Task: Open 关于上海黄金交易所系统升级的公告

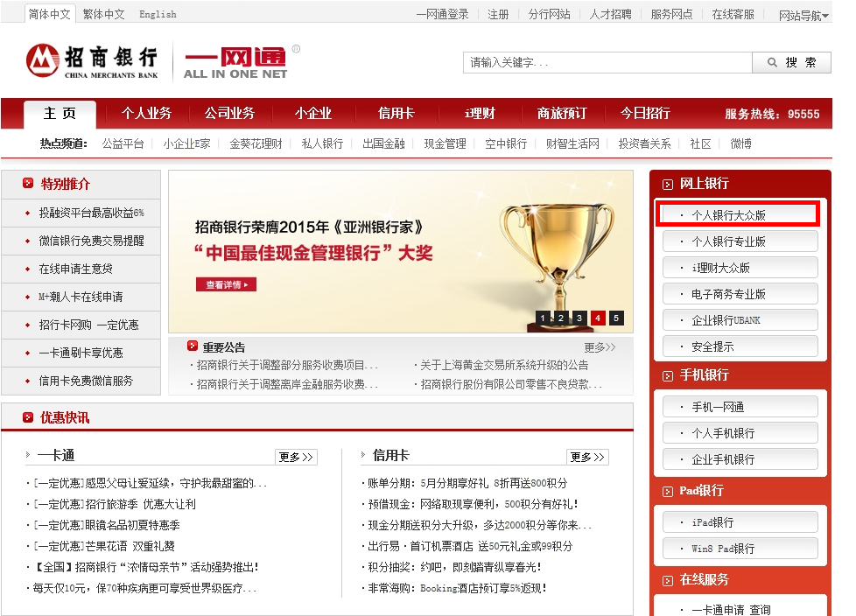Action: tap(504, 365)
